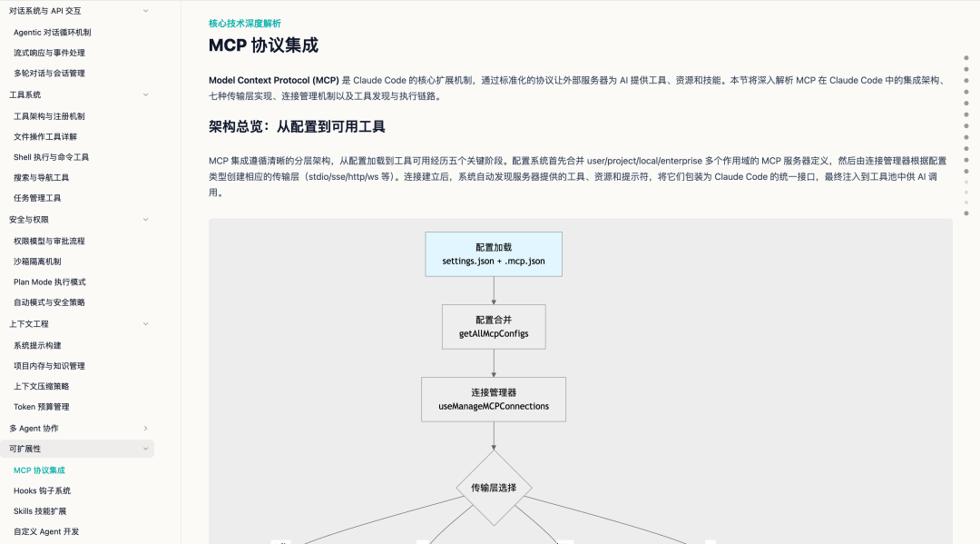This screenshot has width=980, height=544.
Task: Open 系统提示构建 page
Action: [37, 346]
